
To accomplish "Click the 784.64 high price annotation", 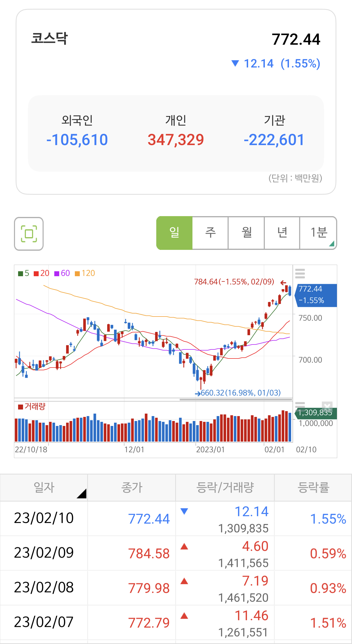I will coord(234,282).
